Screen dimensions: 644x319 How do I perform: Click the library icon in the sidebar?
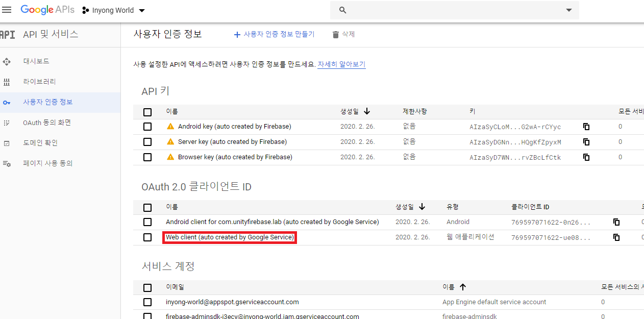point(7,82)
